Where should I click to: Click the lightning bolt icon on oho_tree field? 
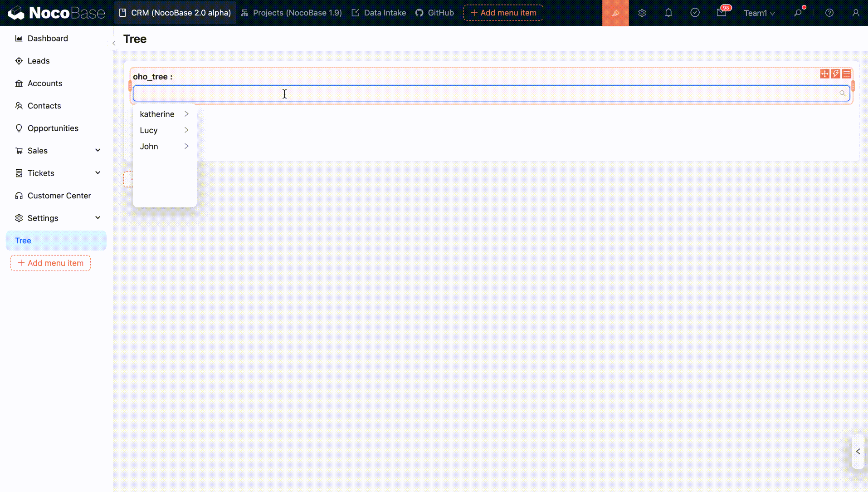(x=835, y=74)
